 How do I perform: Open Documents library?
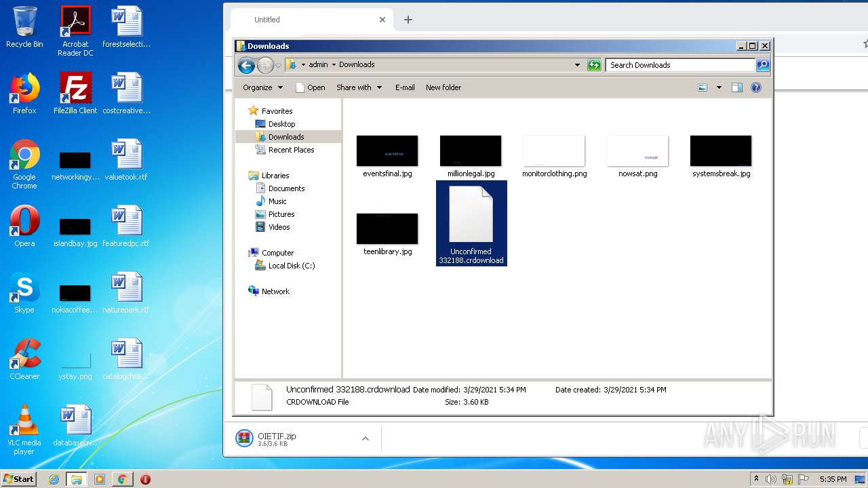(286, 188)
